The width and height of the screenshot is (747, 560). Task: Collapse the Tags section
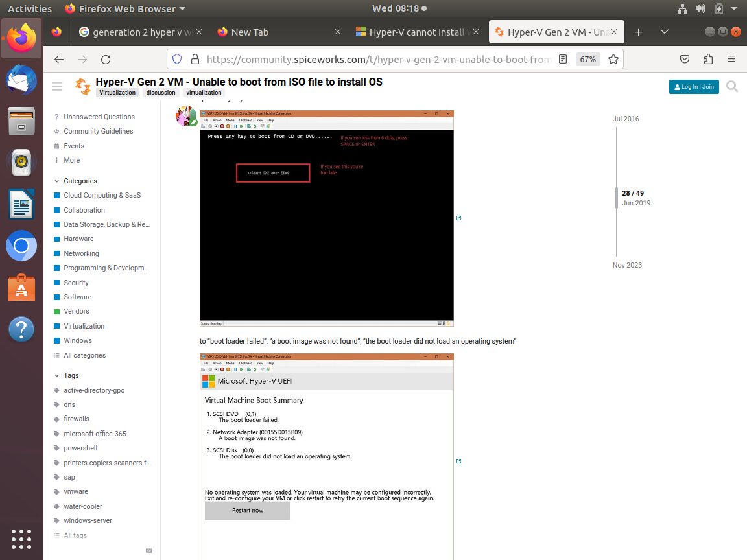pyautogui.click(x=67, y=375)
